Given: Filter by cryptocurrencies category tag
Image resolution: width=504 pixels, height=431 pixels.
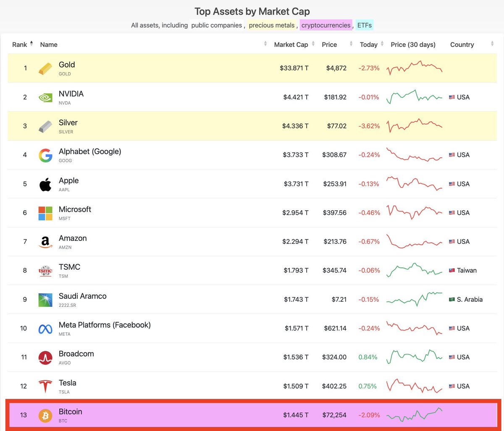Looking at the screenshot, I should [326, 25].
